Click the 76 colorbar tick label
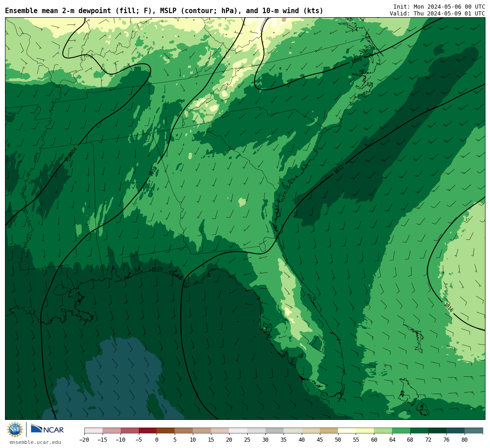 tap(447, 440)
